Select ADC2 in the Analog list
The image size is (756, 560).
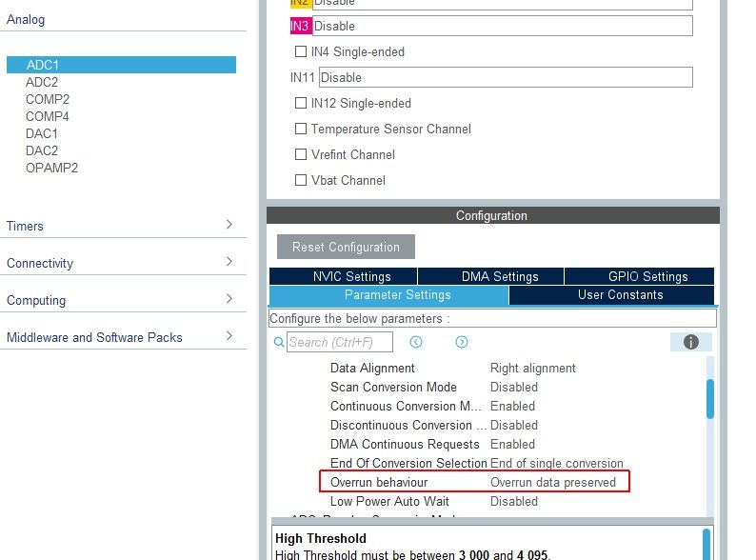click(x=42, y=83)
